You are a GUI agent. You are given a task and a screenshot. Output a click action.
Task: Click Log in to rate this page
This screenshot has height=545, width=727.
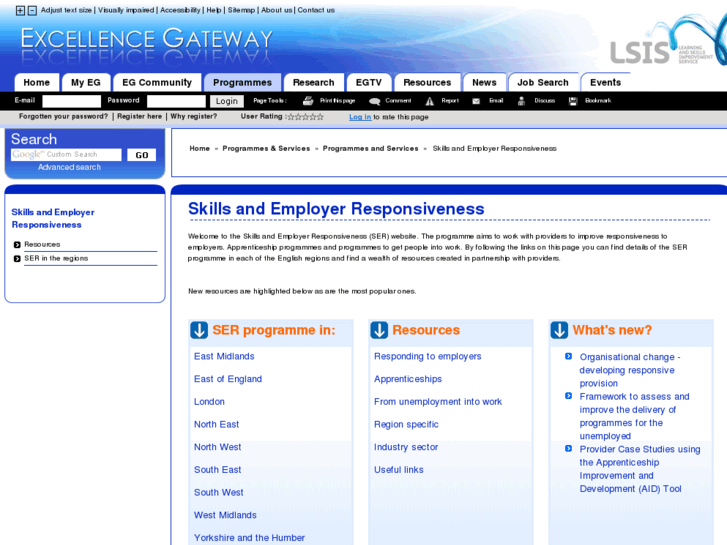pos(360,117)
